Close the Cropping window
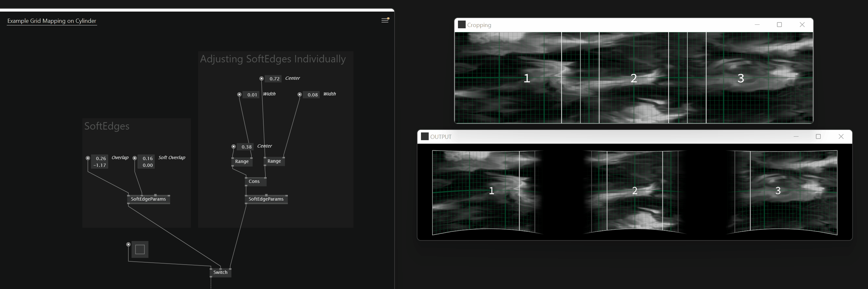 click(802, 24)
